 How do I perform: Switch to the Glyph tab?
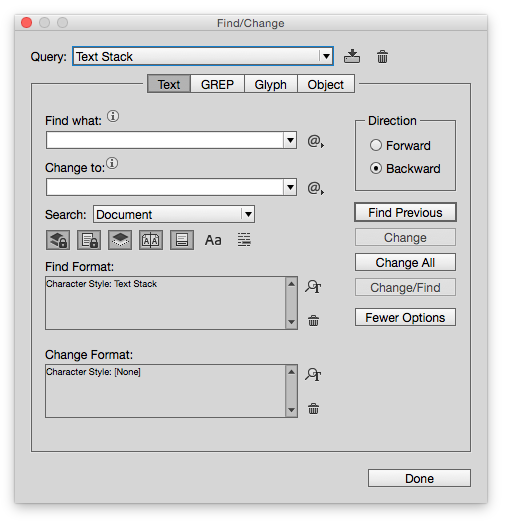tap(270, 84)
